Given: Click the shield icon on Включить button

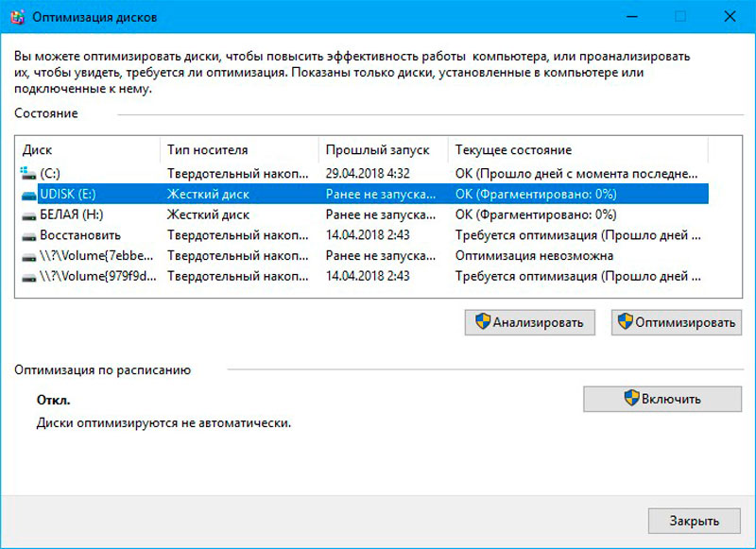Looking at the screenshot, I should coord(631,398).
